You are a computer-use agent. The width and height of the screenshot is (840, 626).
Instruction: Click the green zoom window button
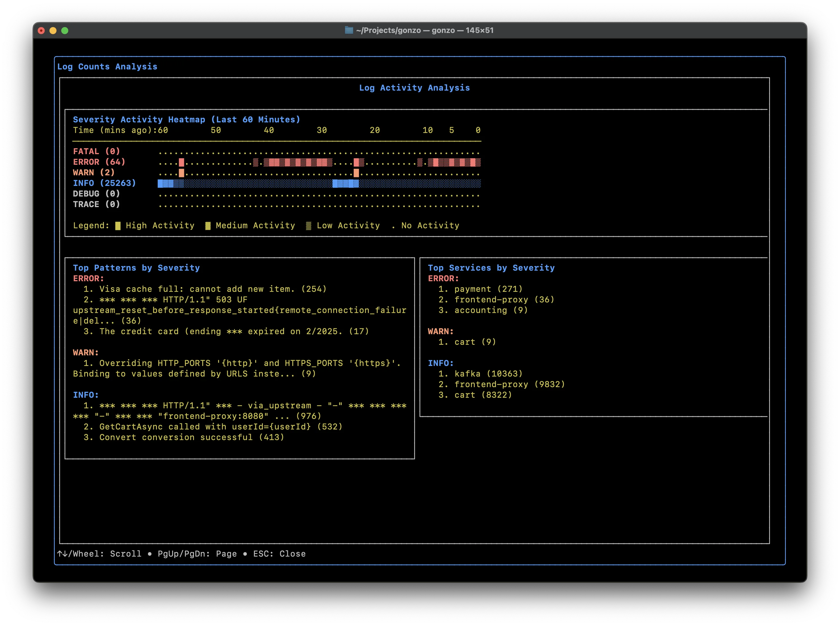[x=65, y=31]
